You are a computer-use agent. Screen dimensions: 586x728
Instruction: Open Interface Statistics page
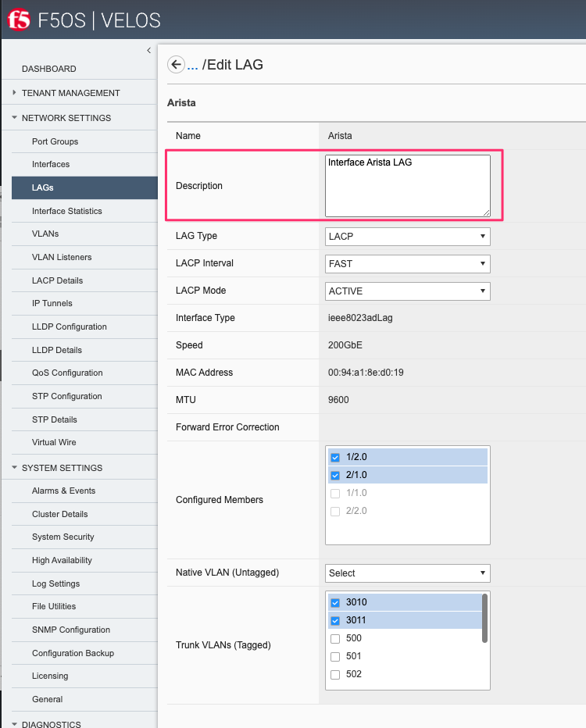(67, 211)
